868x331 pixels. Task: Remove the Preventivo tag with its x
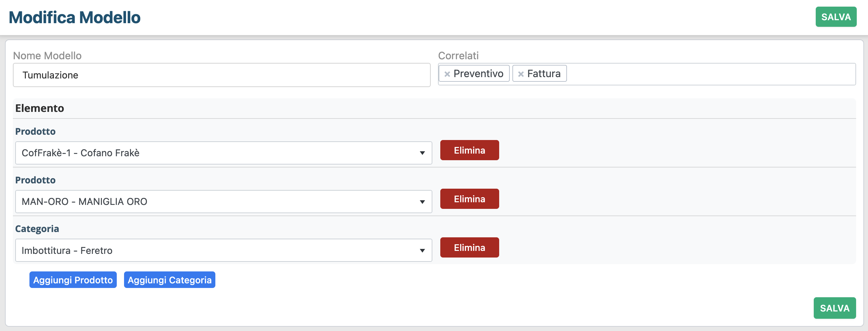(x=447, y=74)
